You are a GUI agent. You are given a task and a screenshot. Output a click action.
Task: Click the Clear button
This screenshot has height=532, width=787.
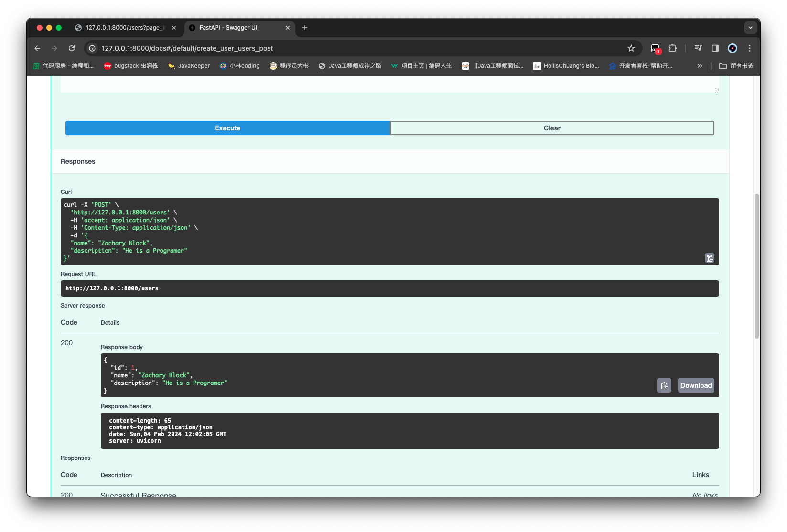point(551,128)
